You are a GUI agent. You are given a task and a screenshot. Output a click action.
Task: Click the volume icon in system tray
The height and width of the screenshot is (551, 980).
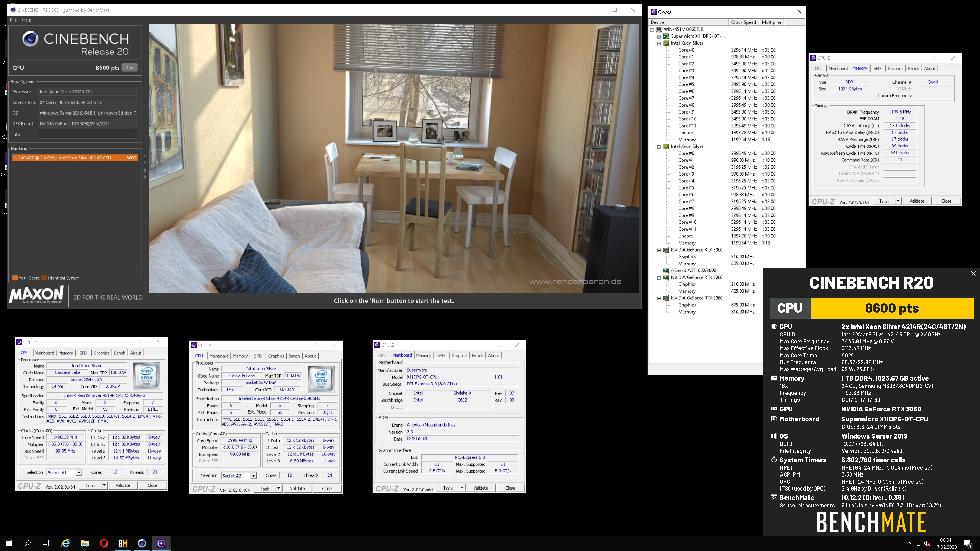[927, 543]
